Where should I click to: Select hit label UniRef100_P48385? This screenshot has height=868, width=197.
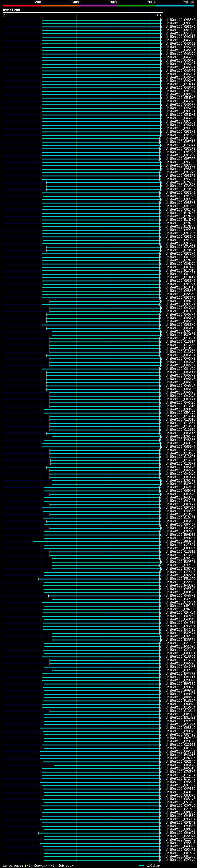(180, 511)
